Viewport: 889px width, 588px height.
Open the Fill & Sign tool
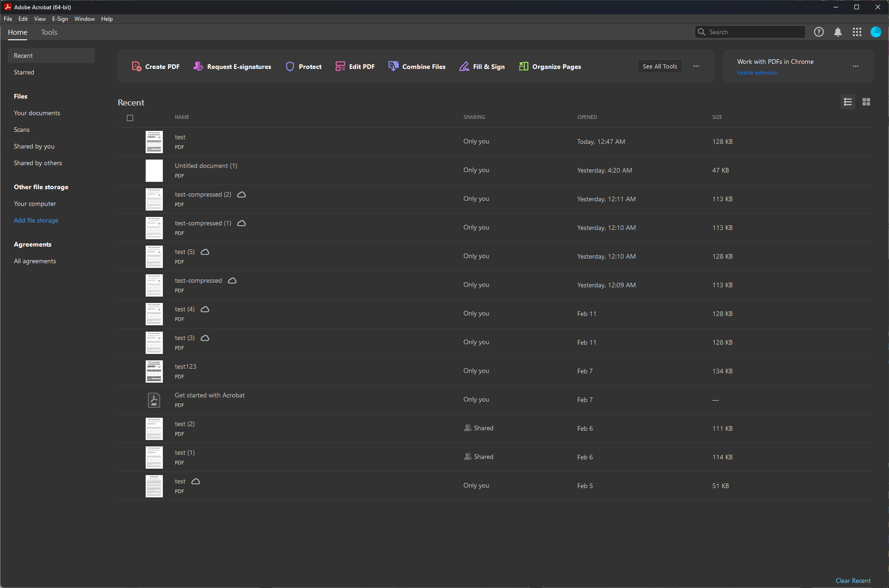pyautogui.click(x=482, y=67)
